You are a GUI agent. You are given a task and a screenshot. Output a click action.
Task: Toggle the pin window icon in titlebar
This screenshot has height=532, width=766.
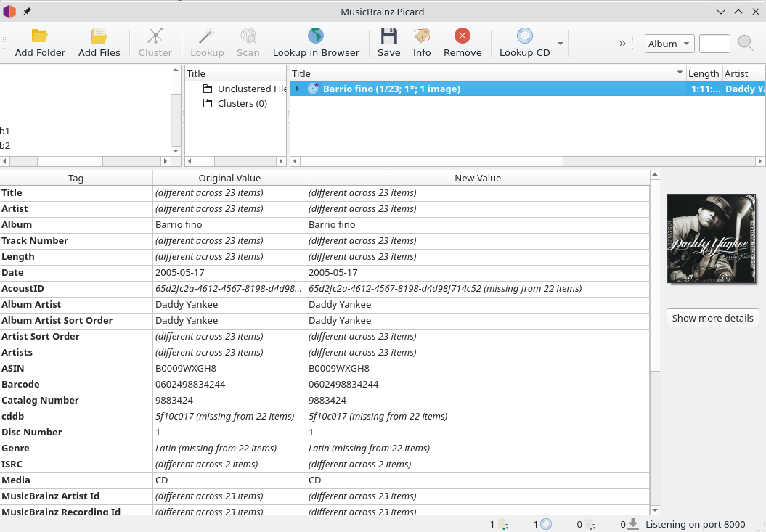[28, 12]
